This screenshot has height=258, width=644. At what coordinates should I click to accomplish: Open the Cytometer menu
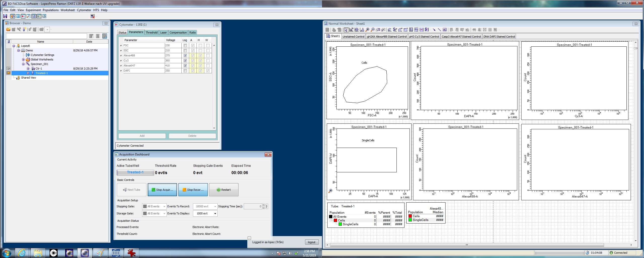(x=84, y=10)
